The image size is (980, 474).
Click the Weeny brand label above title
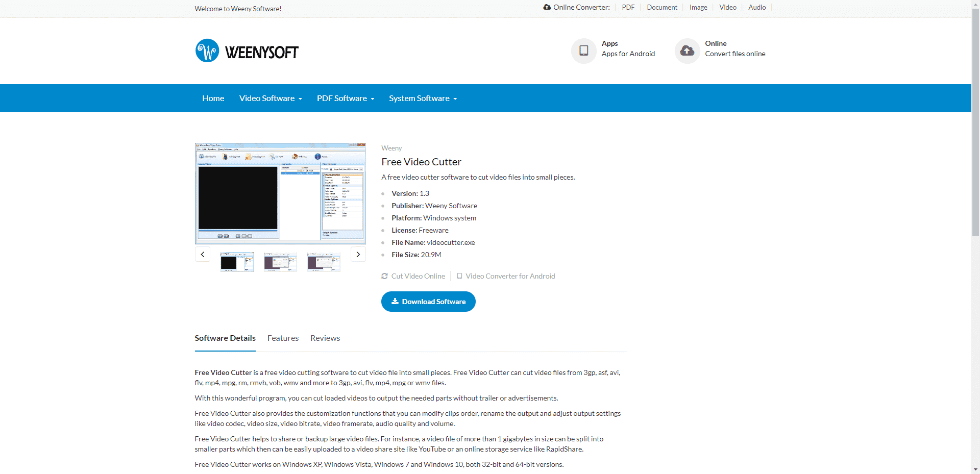pyautogui.click(x=391, y=148)
